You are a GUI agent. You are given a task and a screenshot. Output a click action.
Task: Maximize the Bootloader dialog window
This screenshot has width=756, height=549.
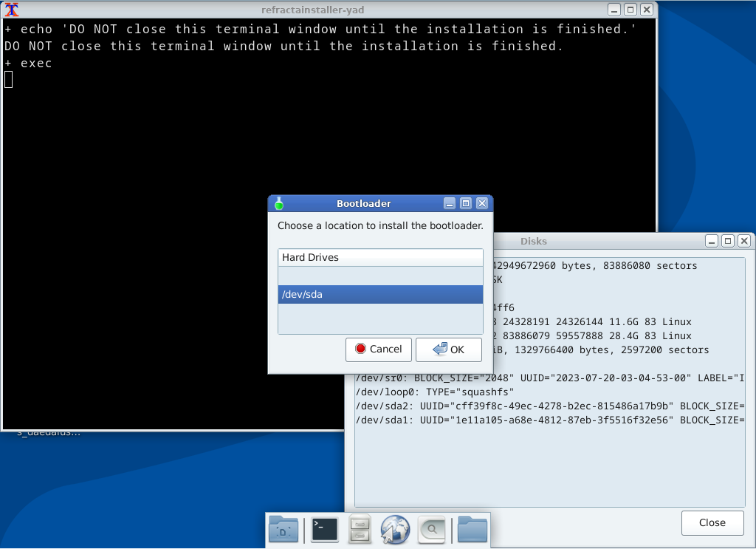465,203
